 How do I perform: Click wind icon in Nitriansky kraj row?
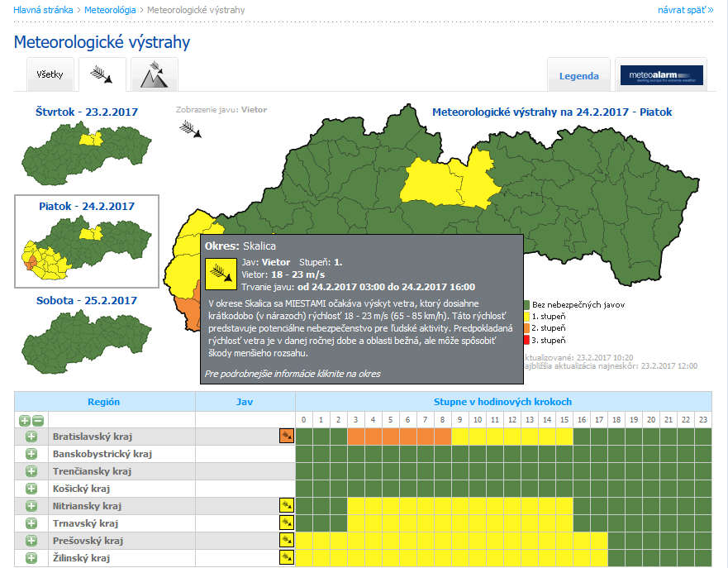(287, 506)
